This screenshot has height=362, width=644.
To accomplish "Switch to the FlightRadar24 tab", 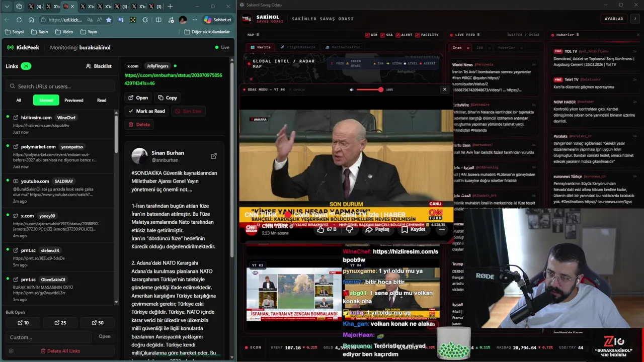I will click(298, 47).
